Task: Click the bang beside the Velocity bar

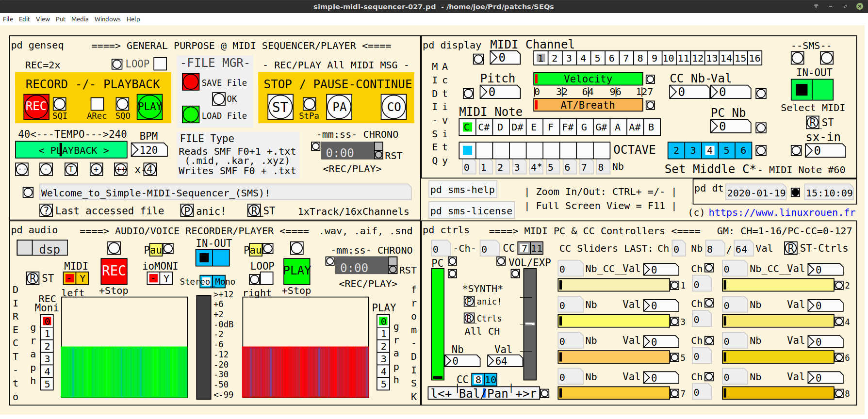Action: (x=650, y=79)
